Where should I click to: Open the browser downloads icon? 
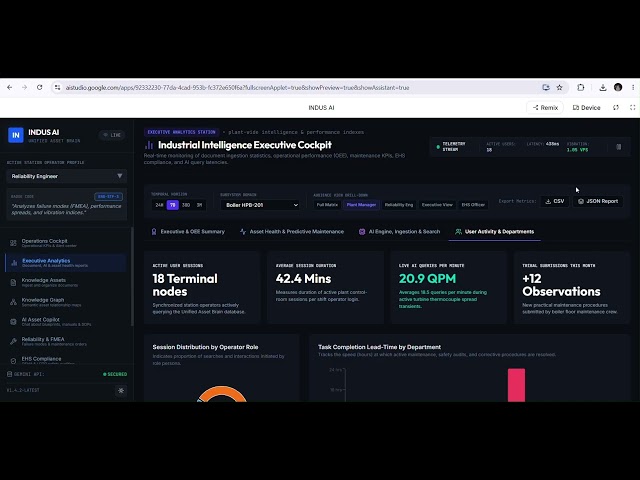(602, 87)
